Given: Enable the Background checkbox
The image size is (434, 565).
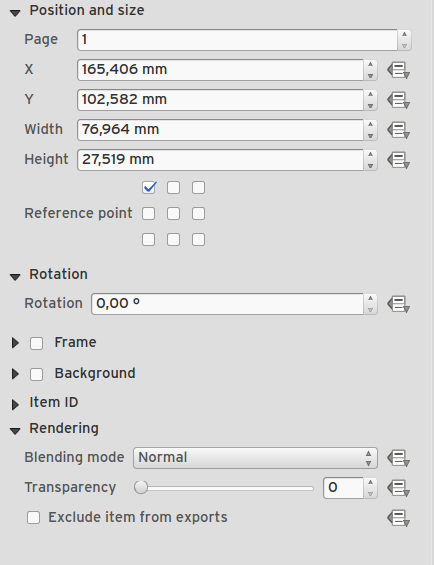Looking at the screenshot, I should tap(36, 374).
